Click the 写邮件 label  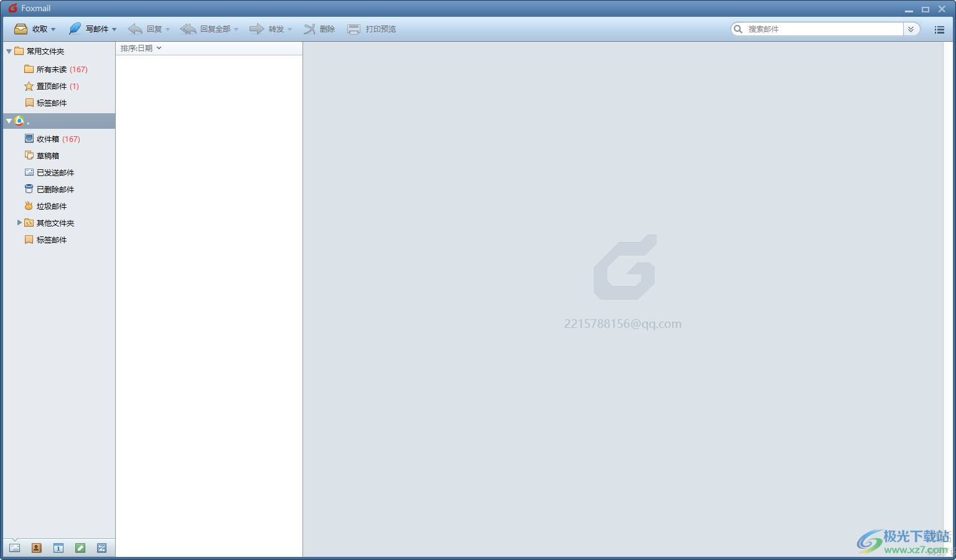click(x=97, y=29)
